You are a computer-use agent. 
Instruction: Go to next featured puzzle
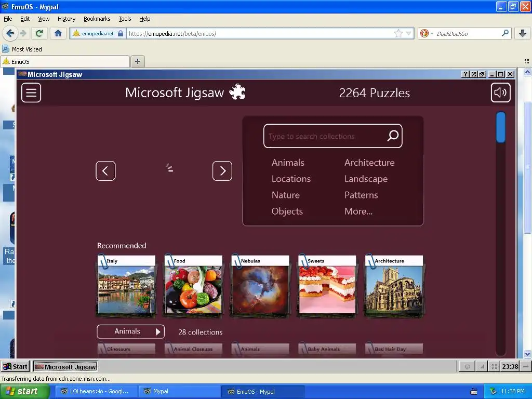222,170
